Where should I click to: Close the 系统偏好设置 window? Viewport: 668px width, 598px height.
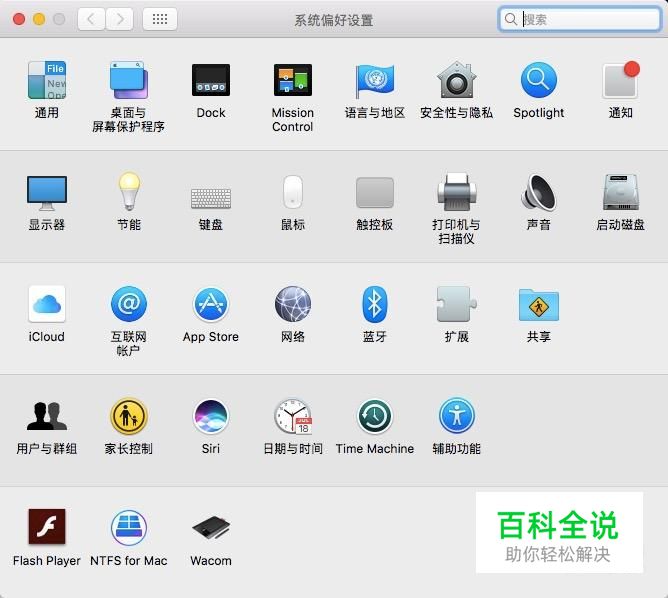click(19, 19)
